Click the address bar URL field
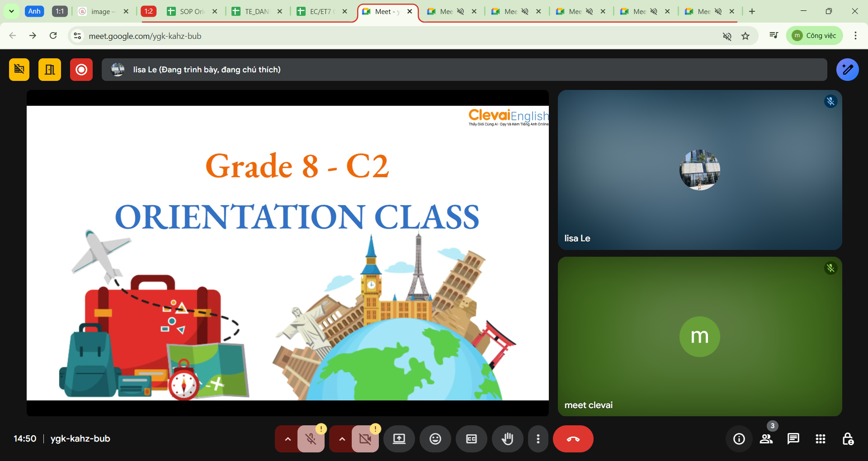Viewport: 868px width, 461px height. (x=398, y=36)
